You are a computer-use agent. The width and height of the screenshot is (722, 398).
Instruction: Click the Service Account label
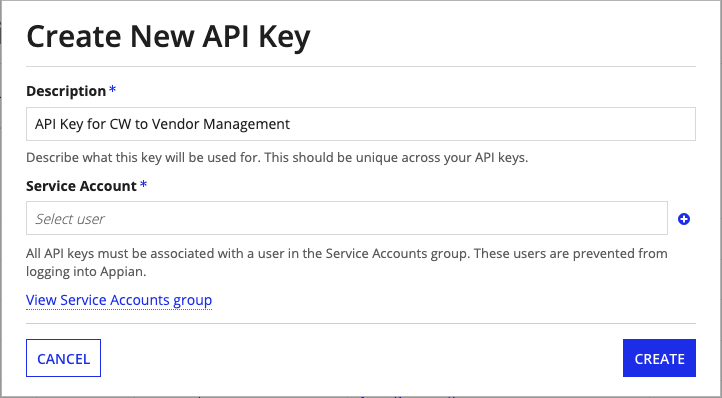coord(81,186)
